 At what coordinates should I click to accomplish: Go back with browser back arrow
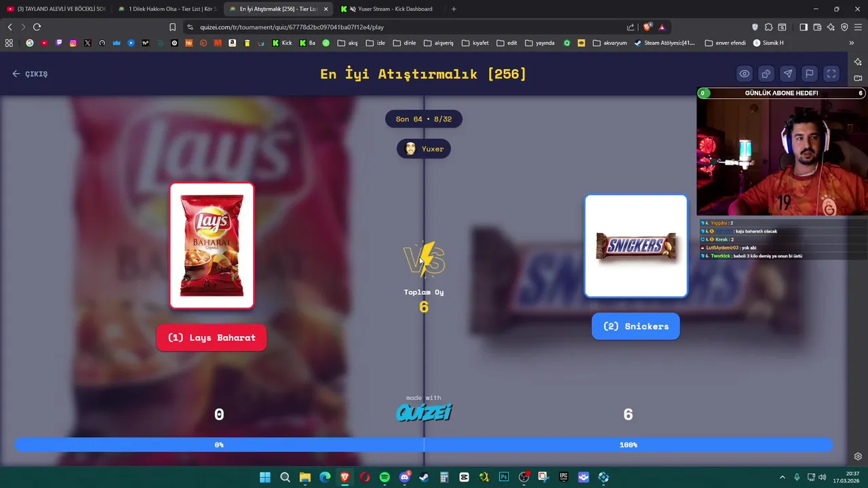(9, 27)
